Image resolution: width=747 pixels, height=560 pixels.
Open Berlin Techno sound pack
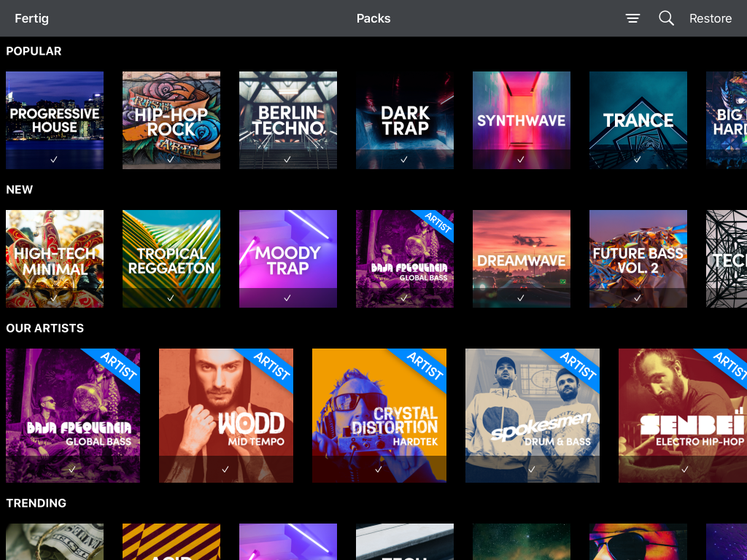click(288, 120)
